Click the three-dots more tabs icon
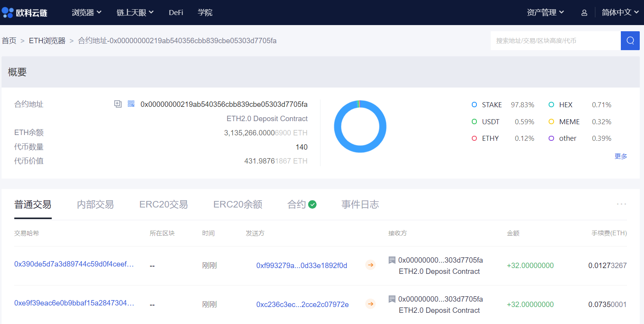 pyautogui.click(x=621, y=204)
